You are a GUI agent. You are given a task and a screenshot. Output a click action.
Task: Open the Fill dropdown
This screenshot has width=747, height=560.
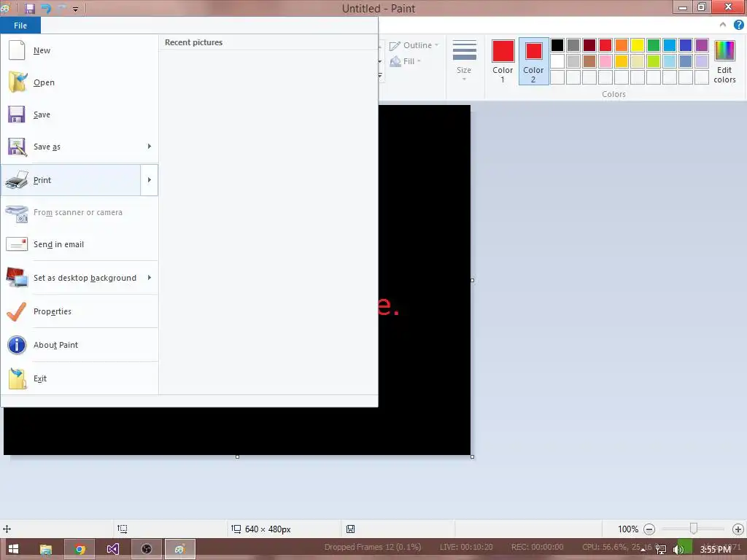click(x=406, y=61)
